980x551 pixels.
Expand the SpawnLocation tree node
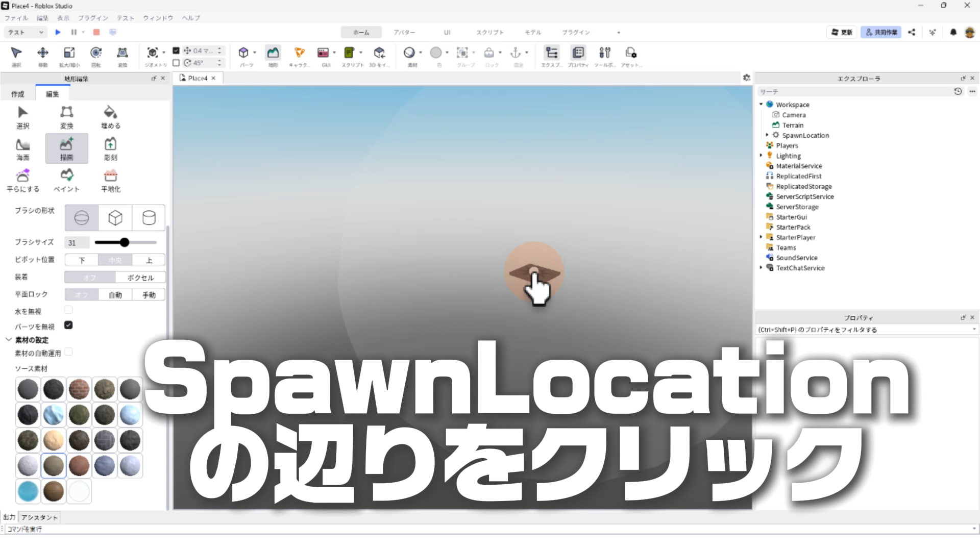767,135
